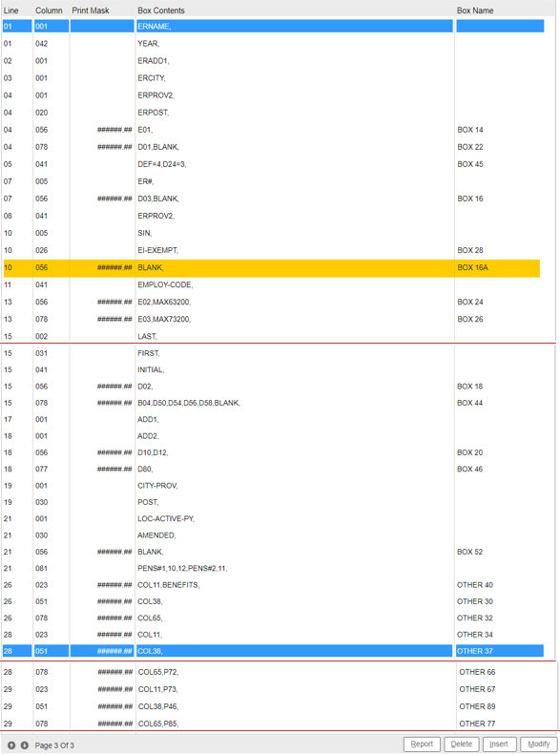Click the Modify button
This screenshot has width=560, height=755.
[x=538, y=744]
